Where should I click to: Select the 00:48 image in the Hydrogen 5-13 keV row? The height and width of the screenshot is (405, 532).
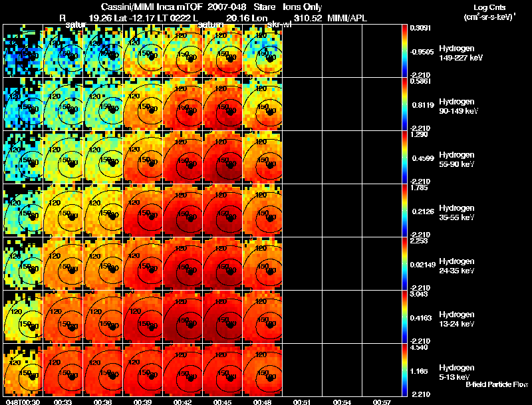[x=262, y=370]
